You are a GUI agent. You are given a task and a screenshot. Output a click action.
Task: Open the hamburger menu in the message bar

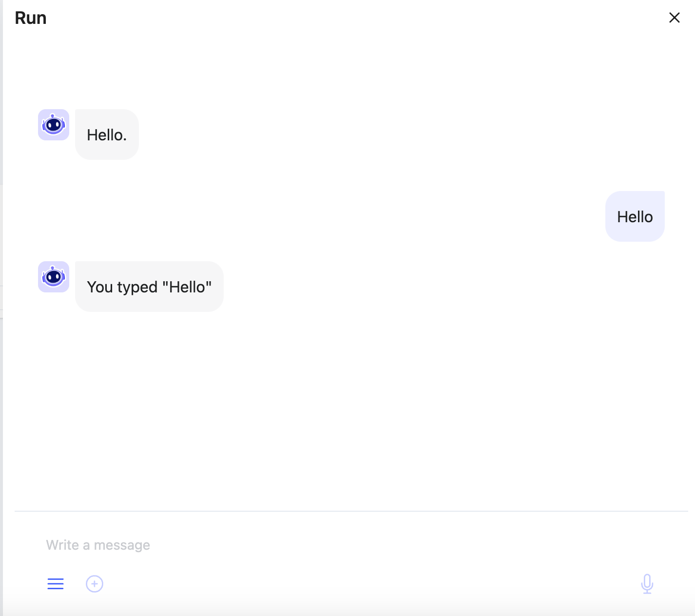click(x=56, y=584)
